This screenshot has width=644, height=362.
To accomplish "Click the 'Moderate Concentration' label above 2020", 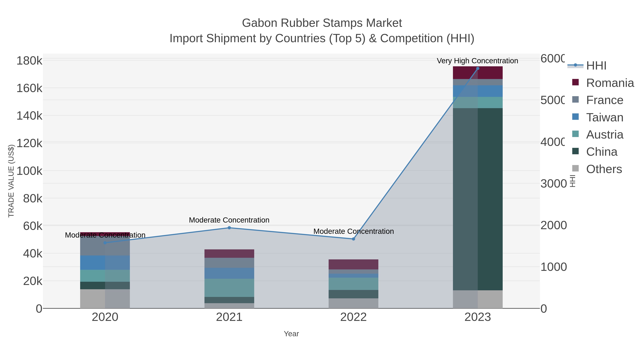I will [105, 235].
